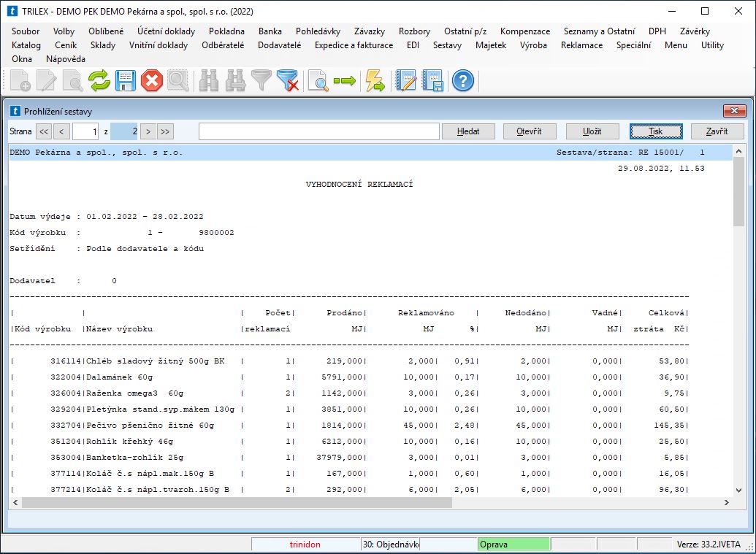
Task: Open the Kompenzace menu
Action: pyautogui.click(x=525, y=31)
